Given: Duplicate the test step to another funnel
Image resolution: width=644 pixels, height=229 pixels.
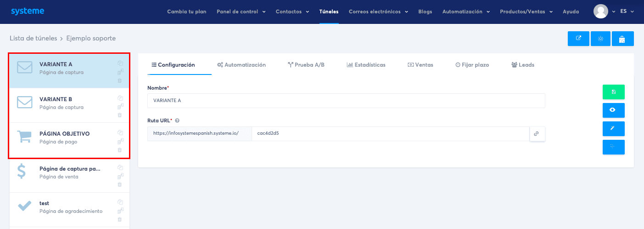Looking at the screenshot, I should coord(120,211).
